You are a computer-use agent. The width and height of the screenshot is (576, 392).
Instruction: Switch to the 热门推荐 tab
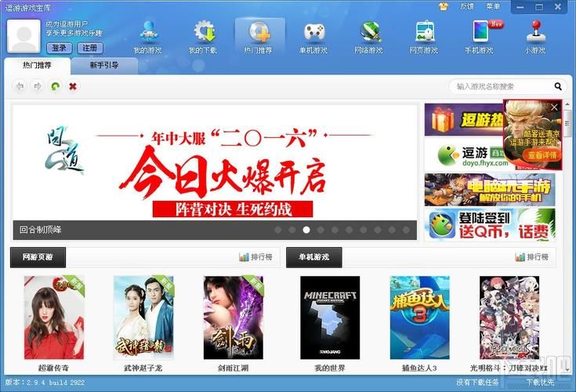coord(37,65)
